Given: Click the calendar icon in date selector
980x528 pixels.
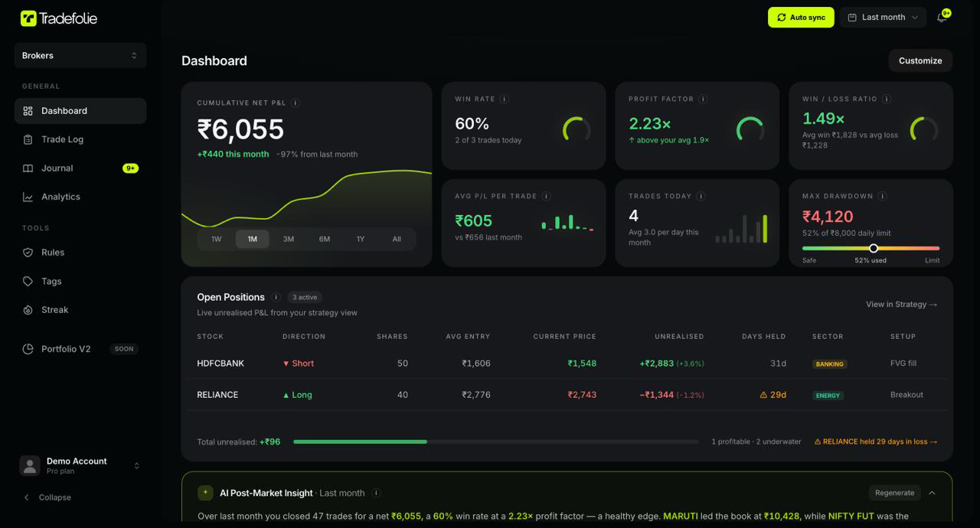Looking at the screenshot, I should click(852, 18).
